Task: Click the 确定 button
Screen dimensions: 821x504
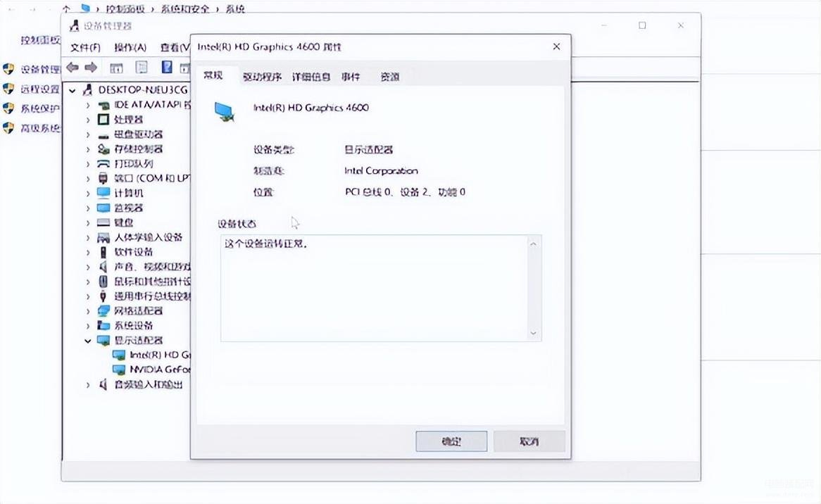Action: pyautogui.click(x=451, y=441)
